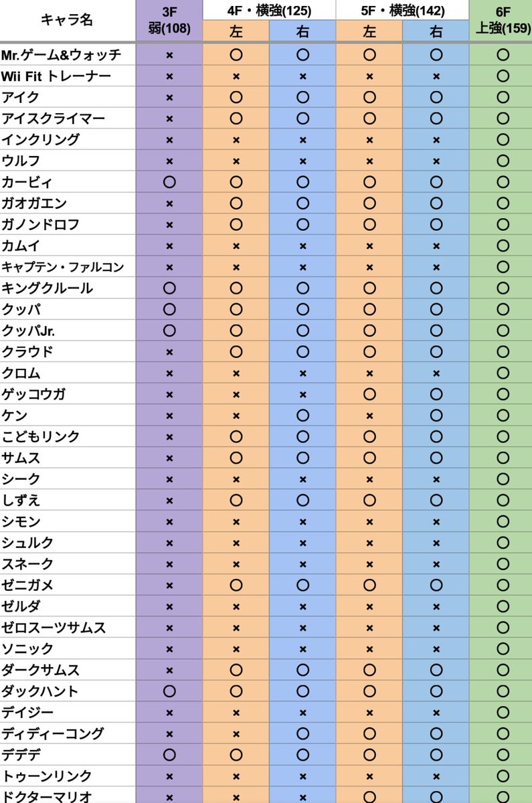Click the cross in ケン's 5F left column

[369, 416]
